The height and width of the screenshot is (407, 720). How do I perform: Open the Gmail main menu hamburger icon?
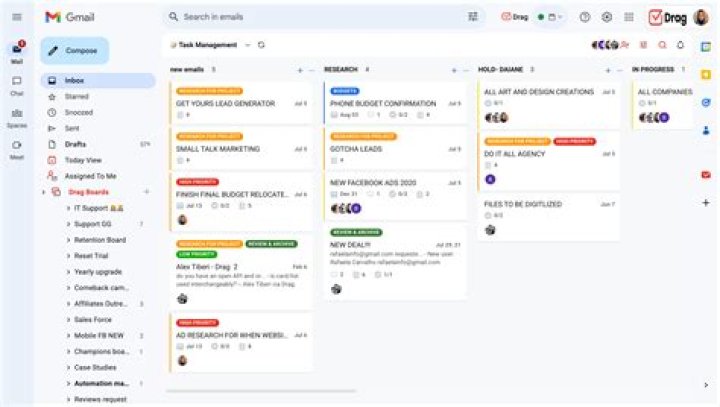[17, 17]
